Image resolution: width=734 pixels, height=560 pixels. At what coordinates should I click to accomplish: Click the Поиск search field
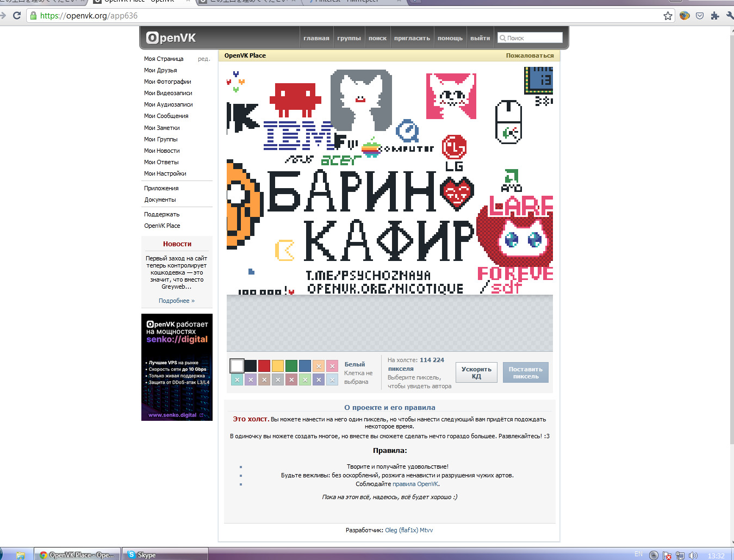click(x=530, y=38)
